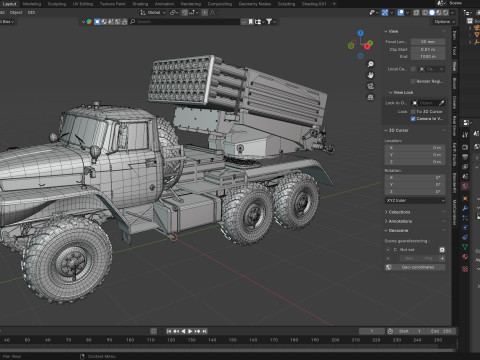Open the Render properties tab

click(x=465, y=147)
